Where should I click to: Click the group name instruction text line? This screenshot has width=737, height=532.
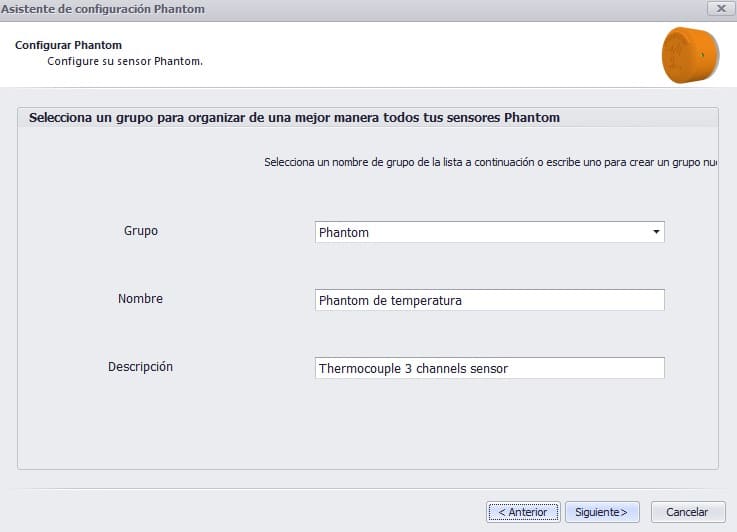click(490, 162)
